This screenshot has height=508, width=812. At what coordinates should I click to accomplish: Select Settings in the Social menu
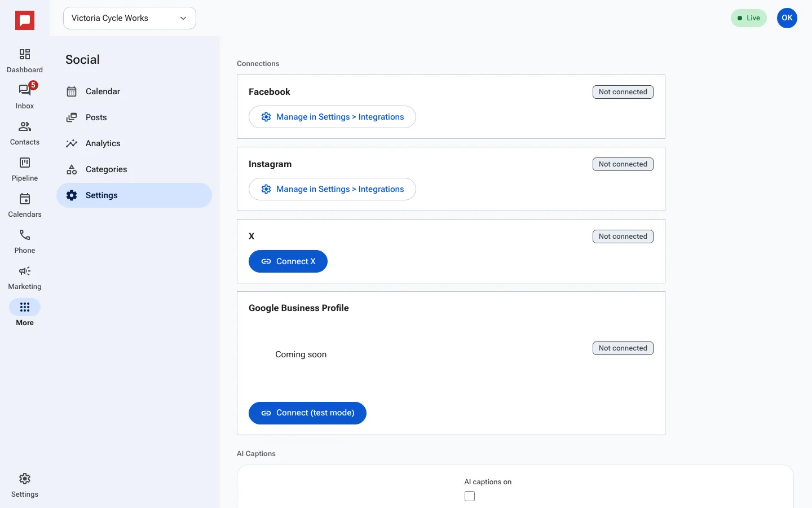134,195
